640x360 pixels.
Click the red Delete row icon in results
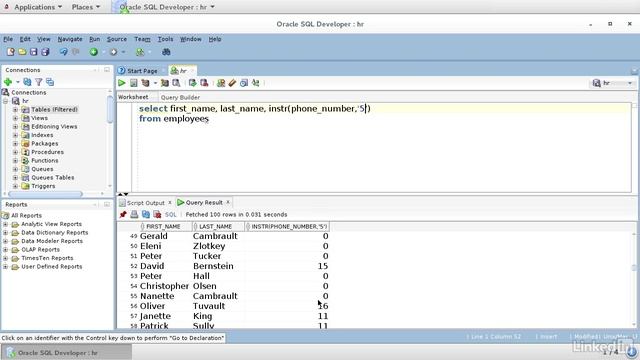157,214
